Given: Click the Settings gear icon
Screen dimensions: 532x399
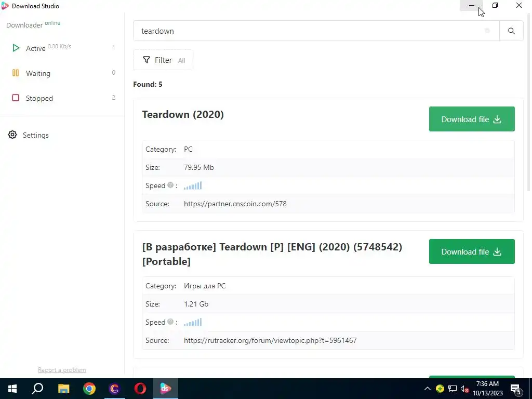Looking at the screenshot, I should tap(12, 135).
